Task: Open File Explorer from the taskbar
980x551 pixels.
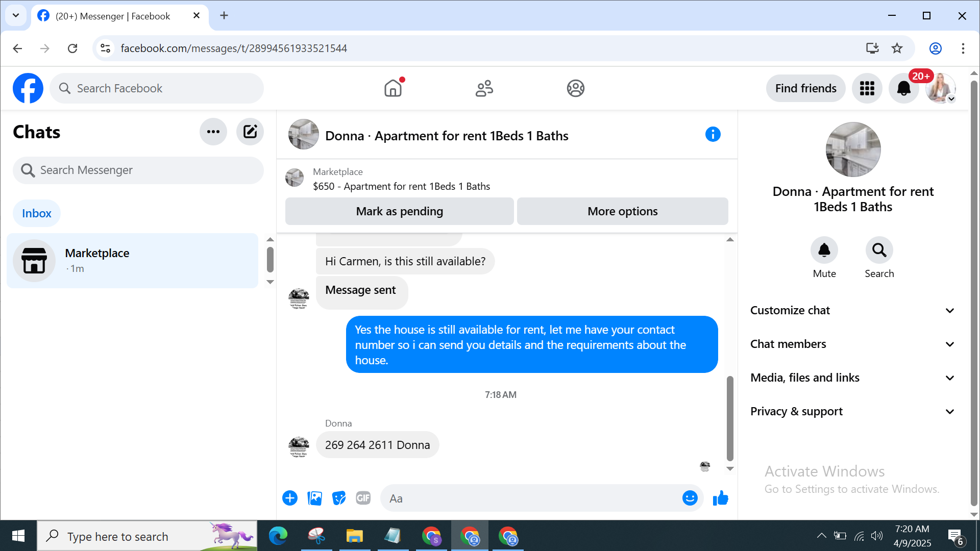Action: (354, 536)
